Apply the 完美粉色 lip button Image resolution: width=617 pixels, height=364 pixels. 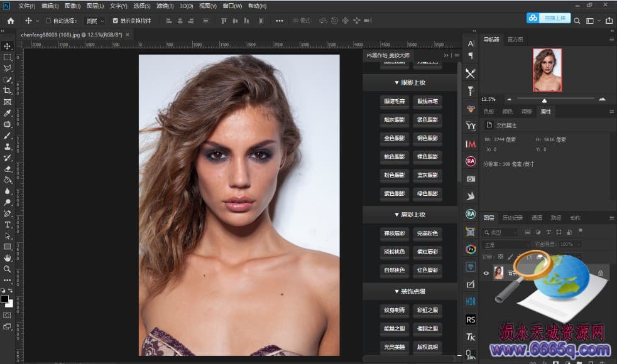pos(427,233)
